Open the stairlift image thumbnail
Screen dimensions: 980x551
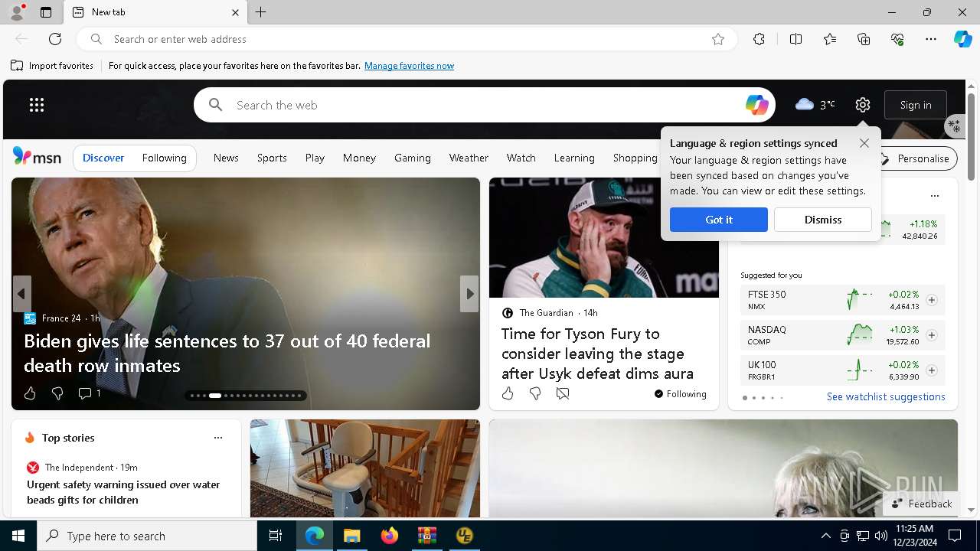click(365, 468)
